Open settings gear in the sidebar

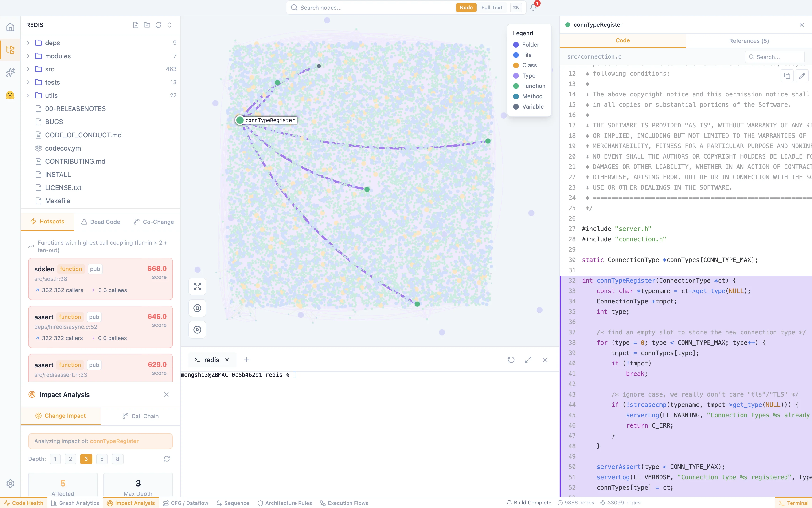(x=10, y=483)
